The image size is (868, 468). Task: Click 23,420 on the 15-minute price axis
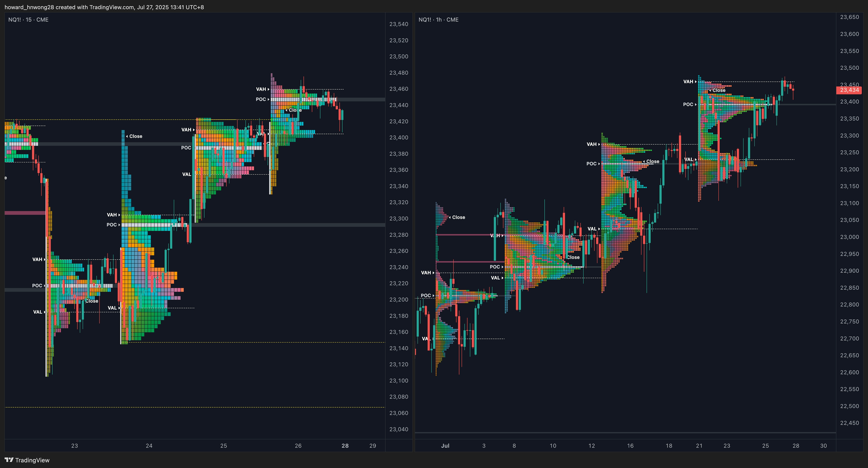pos(399,121)
